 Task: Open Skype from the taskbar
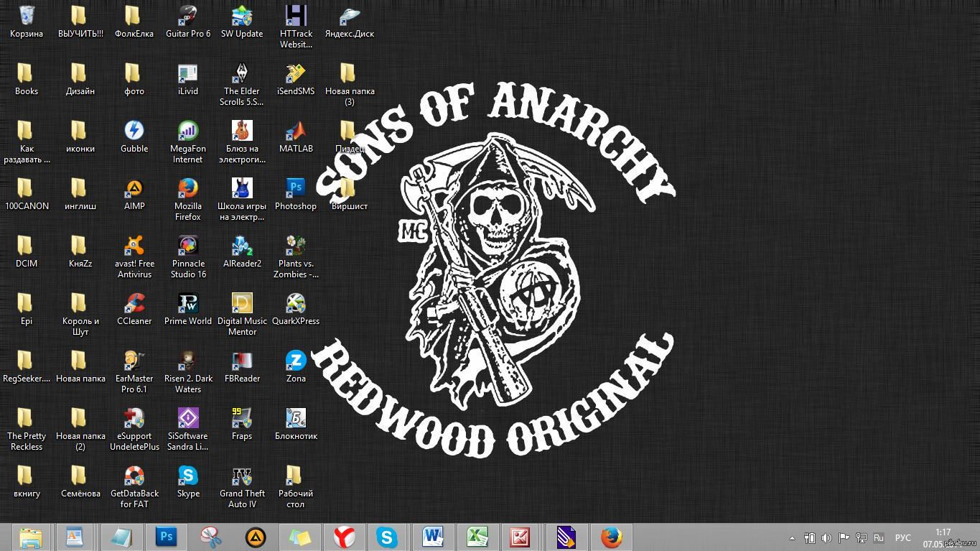point(388,537)
